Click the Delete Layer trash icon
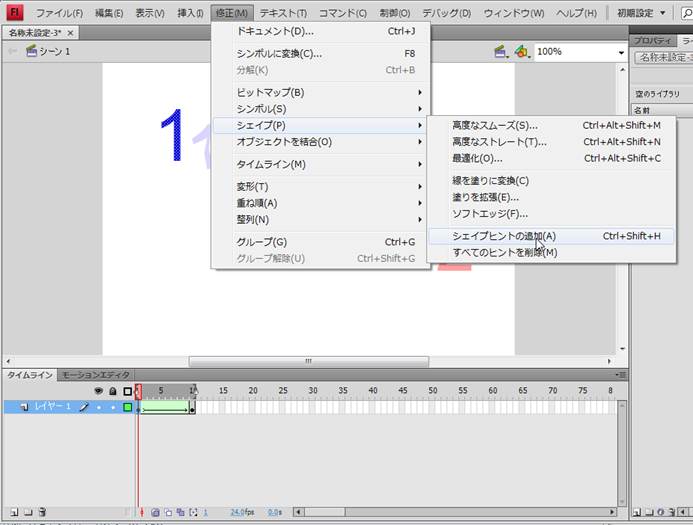Image resolution: width=693 pixels, height=525 pixels. tap(42, 512)
